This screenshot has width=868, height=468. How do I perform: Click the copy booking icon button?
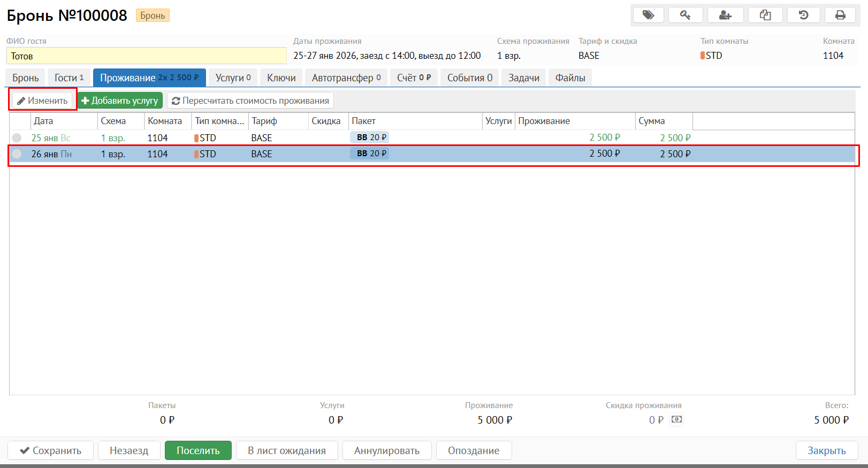tap(765, 15)
